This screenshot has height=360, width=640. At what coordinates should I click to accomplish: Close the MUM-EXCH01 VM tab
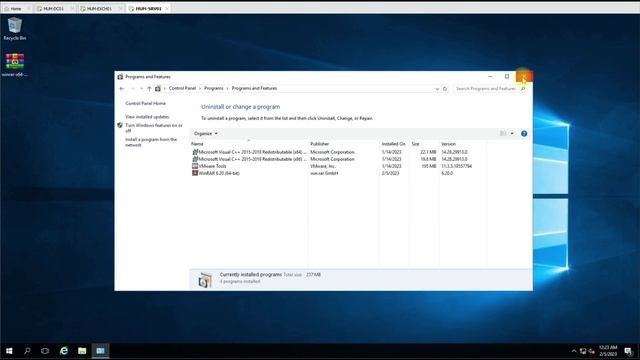[x=120, y=9]
